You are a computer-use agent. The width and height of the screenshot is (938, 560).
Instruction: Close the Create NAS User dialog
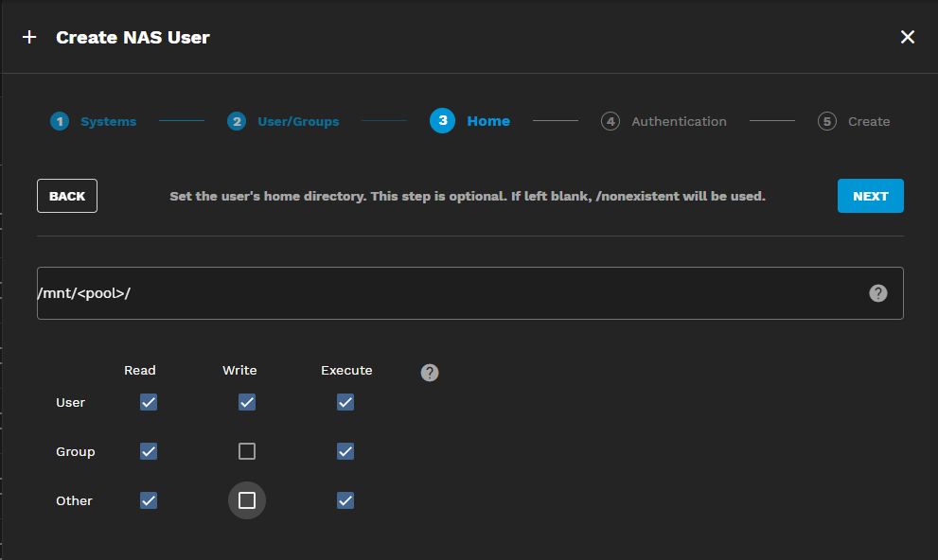click(x=907, y=37)
